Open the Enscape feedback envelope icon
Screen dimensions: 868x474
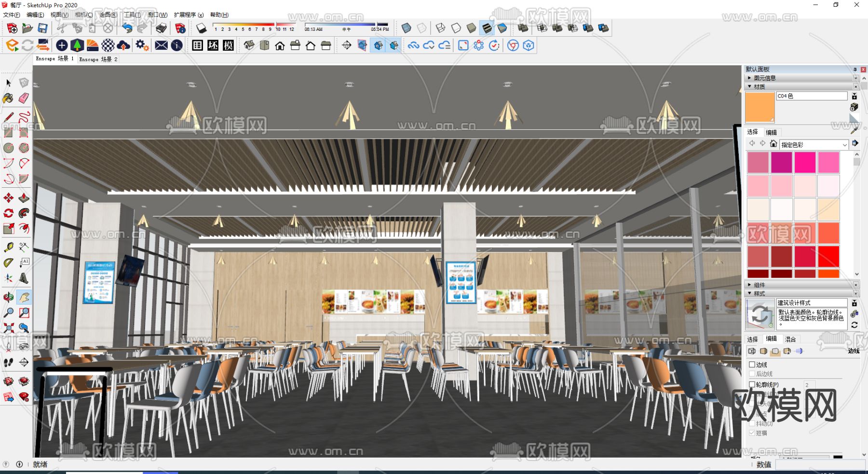[x=161, y=45]
